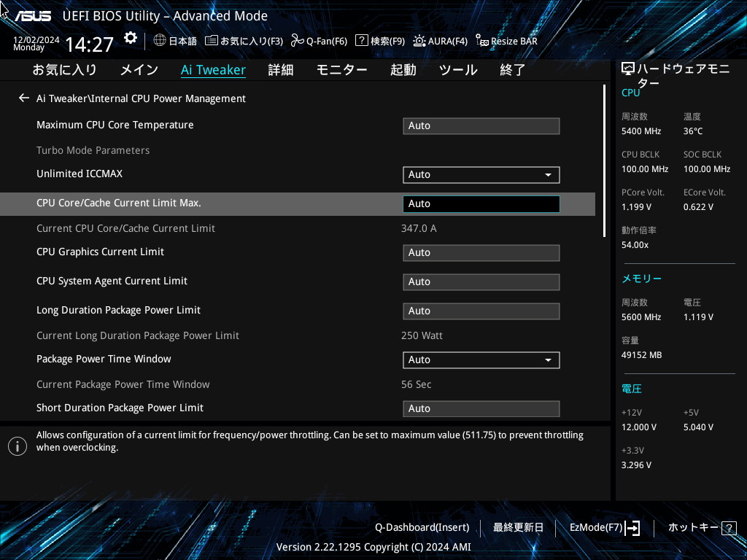Select CPU Graphics Current Limit label
This screenshot has width=747, height=560.
click(x=101, y=252)
